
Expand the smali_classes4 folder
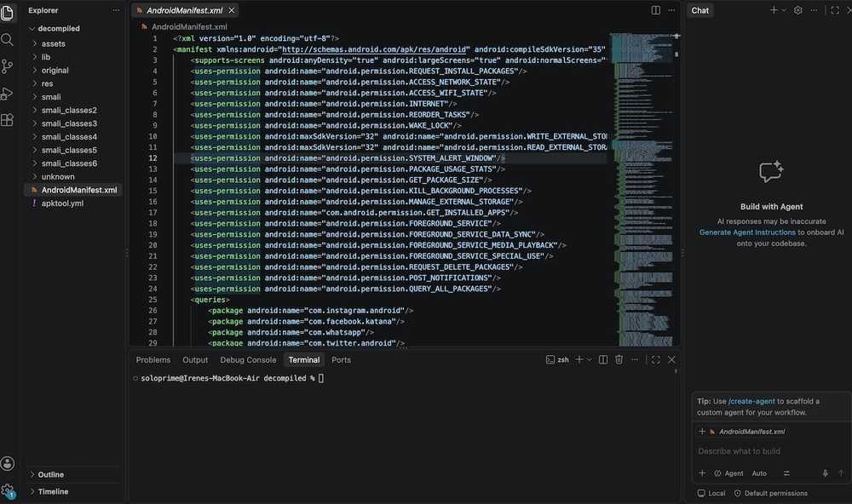tap(69, 137)
